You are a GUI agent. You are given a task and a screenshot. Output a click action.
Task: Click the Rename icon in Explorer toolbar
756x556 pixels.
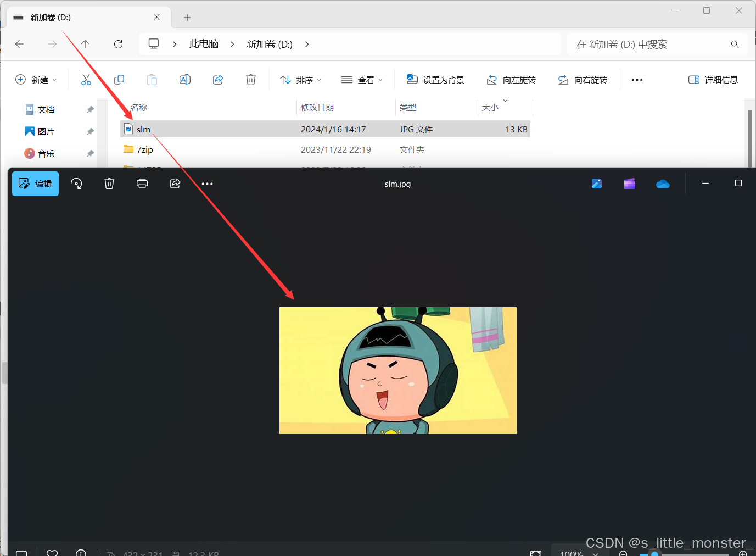[x=185, y=80]
